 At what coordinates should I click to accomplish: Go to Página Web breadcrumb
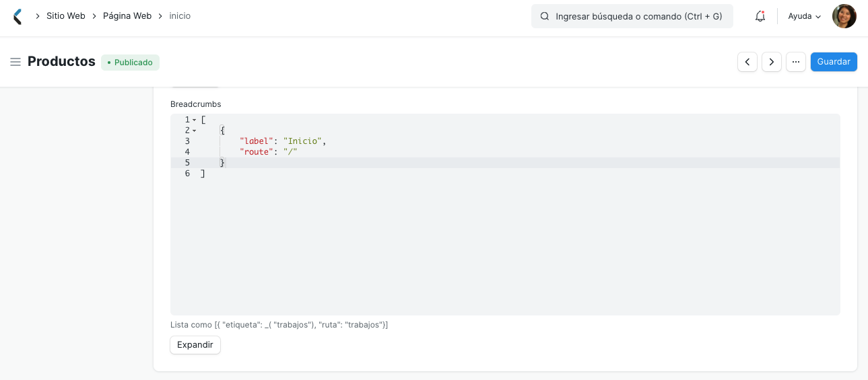pyautogui.click(x=127, y=16)
